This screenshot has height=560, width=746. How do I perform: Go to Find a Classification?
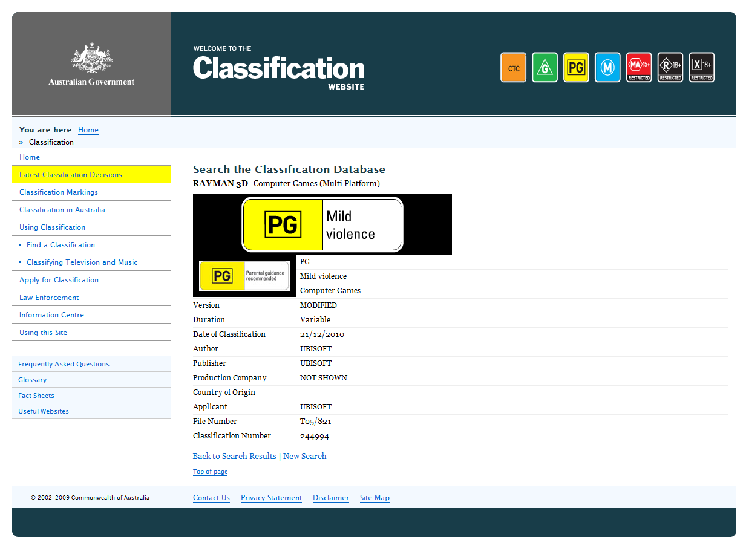click(x=61, y=245)
